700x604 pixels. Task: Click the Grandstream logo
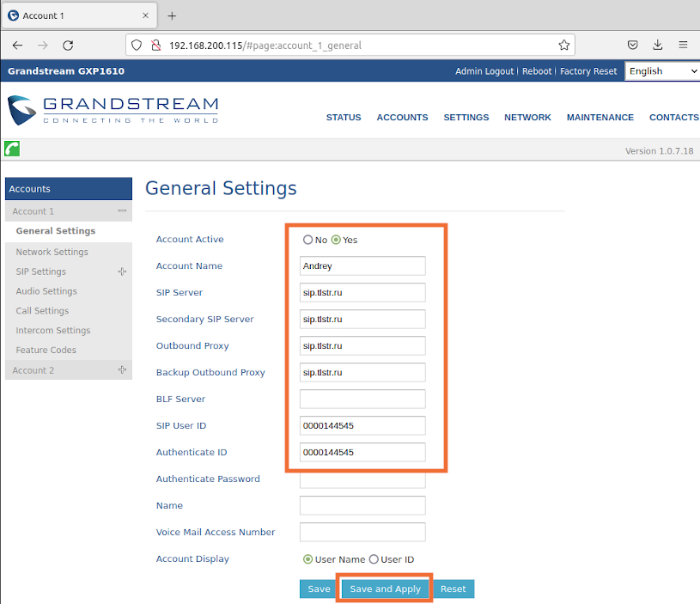[x=113, y=110]
